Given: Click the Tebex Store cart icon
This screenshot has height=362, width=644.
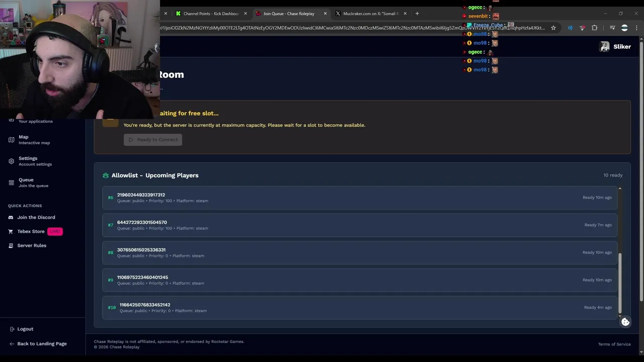Looking at the screenshot, I should point(11,231).
